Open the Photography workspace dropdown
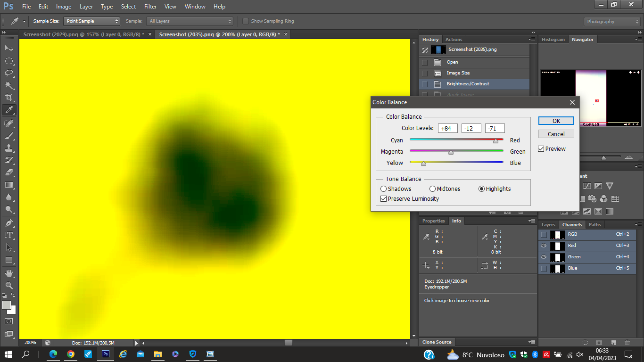The image size is (644, 362). coord(612,22)
